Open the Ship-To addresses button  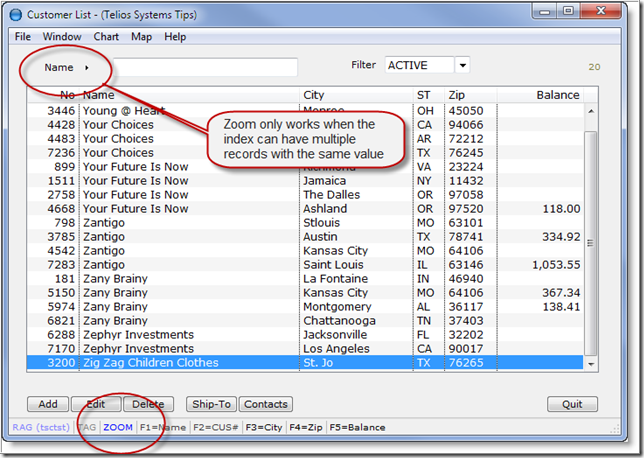pyautogui.click(x=211, y=405)
